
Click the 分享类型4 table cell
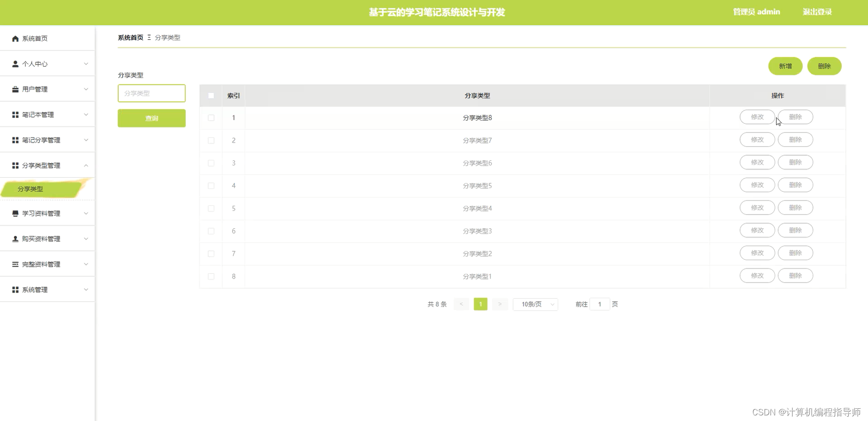pyautogui.click(x=477, y=209)
